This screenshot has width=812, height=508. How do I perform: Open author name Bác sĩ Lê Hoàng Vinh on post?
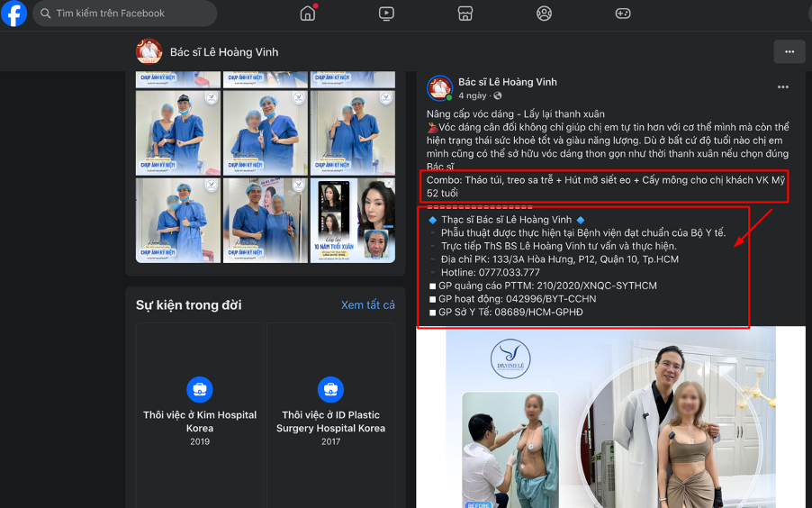pos(508,82)
